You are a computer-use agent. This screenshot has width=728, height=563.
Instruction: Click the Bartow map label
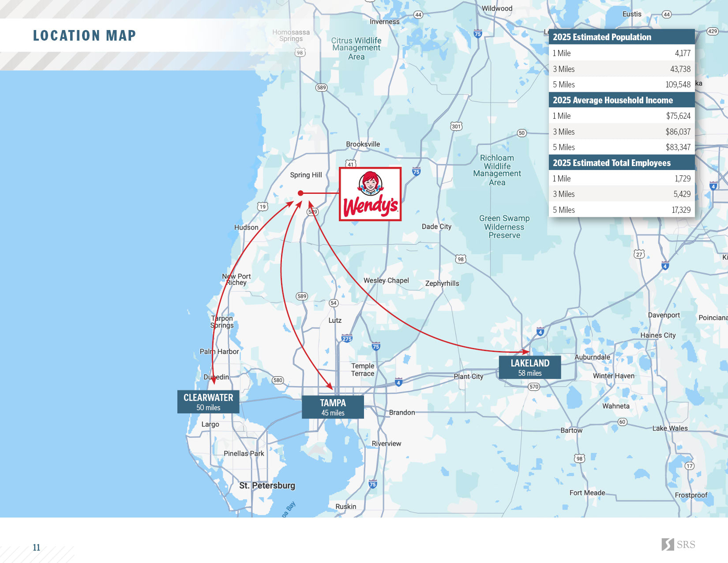571,430
